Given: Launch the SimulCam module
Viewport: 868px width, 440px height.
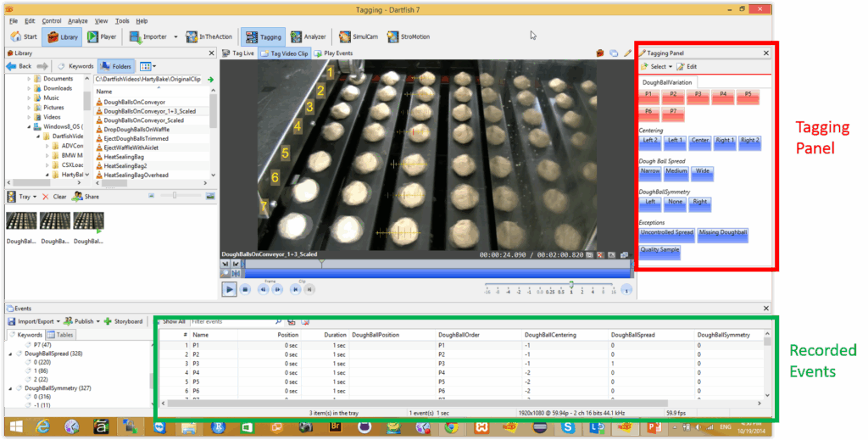Looking at the screenshot, I should pos(359,36).
